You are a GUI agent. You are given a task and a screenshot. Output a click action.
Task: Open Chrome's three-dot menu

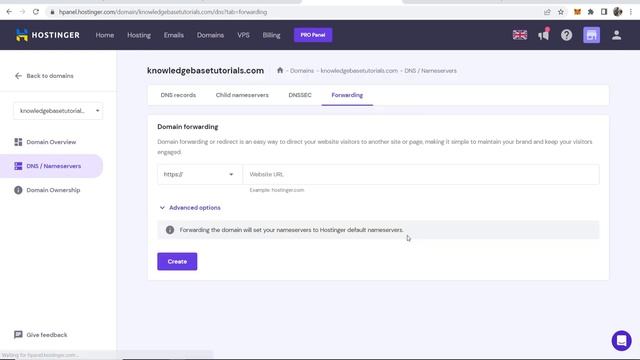(x=631, y=12)
